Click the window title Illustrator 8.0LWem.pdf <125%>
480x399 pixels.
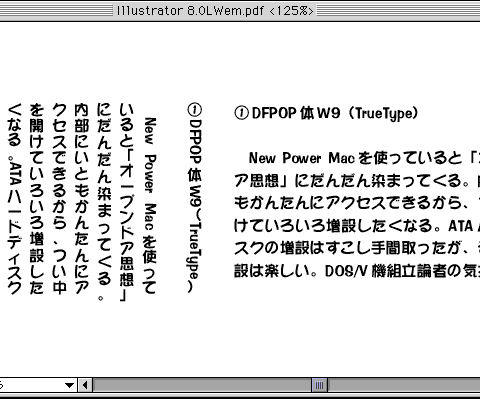215,11
